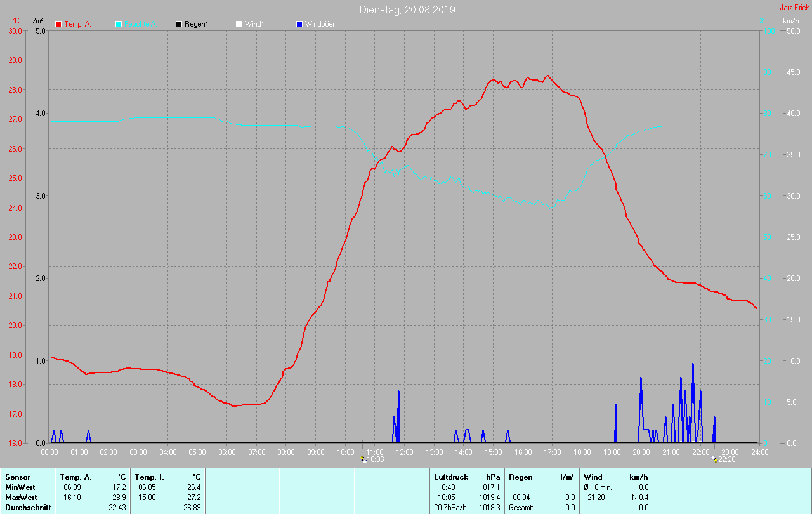Click the blue Windböen legend square
Screen dimensions: 812x514
point(299,24)
